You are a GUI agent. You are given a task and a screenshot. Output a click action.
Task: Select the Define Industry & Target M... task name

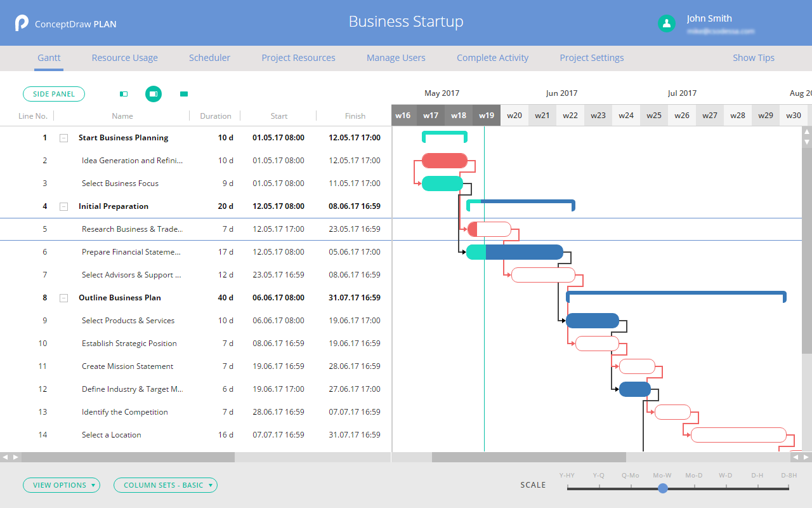[133, 389]
